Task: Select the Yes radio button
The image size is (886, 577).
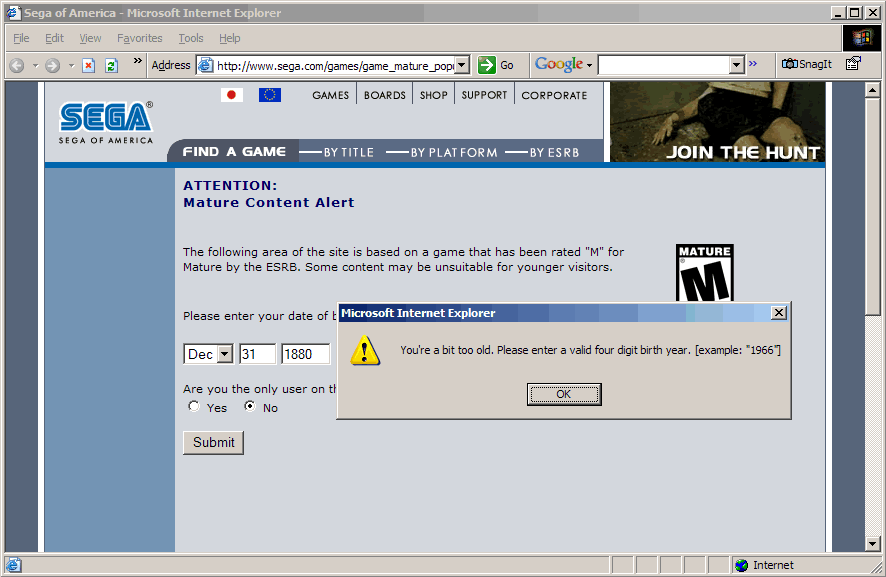Action: (x=194, y=406)
